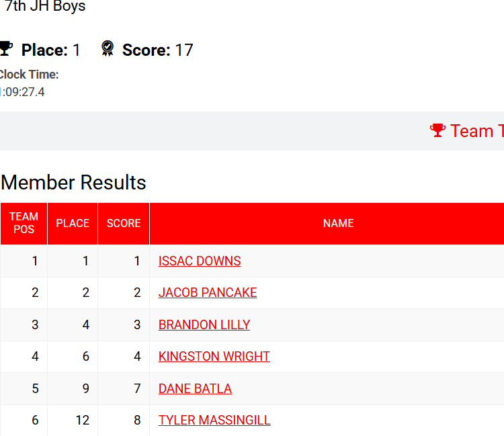Open Jacob Pancake's result page
Screen dimensions: 504x436
click(208, 292)
